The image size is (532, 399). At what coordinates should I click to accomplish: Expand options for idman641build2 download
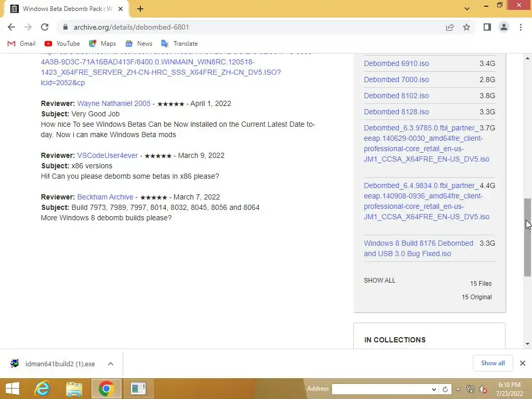(x=111, y=364)
